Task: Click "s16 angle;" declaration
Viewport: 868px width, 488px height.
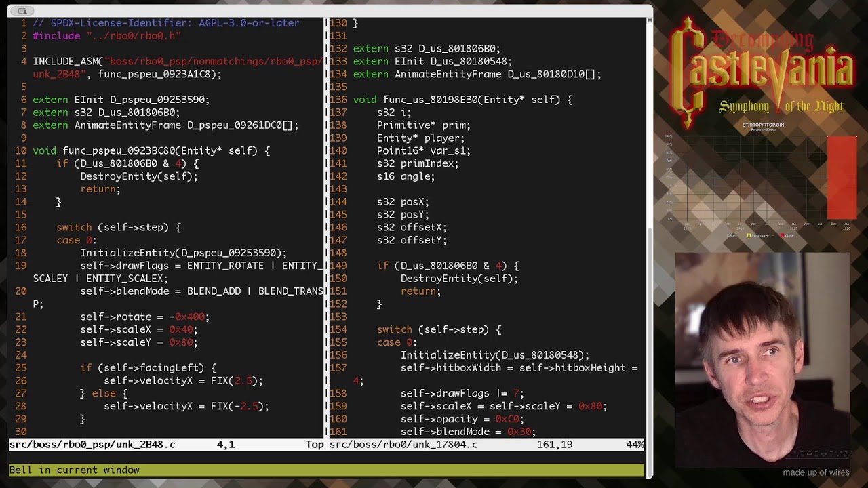Action: (406, 176)
